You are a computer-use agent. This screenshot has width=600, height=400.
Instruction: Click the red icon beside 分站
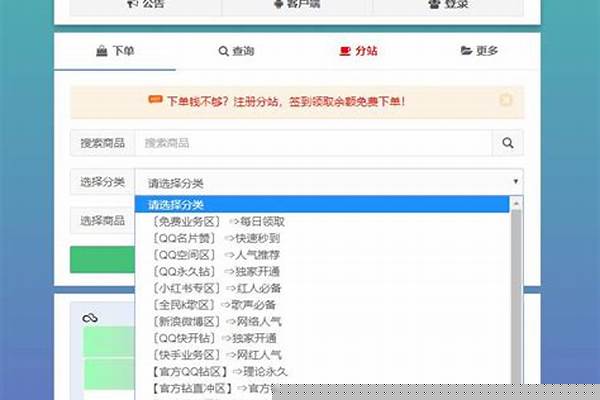(345, 51)
